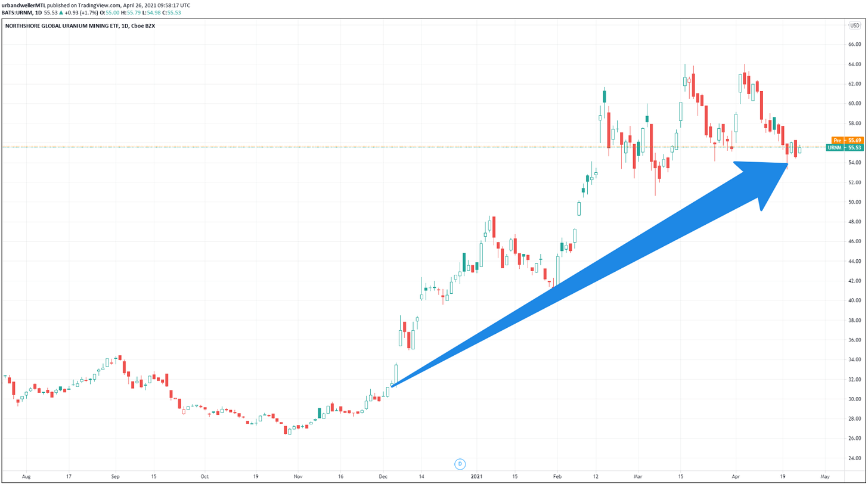Click the 52.00 price axis label

click(x=854, y=182)
